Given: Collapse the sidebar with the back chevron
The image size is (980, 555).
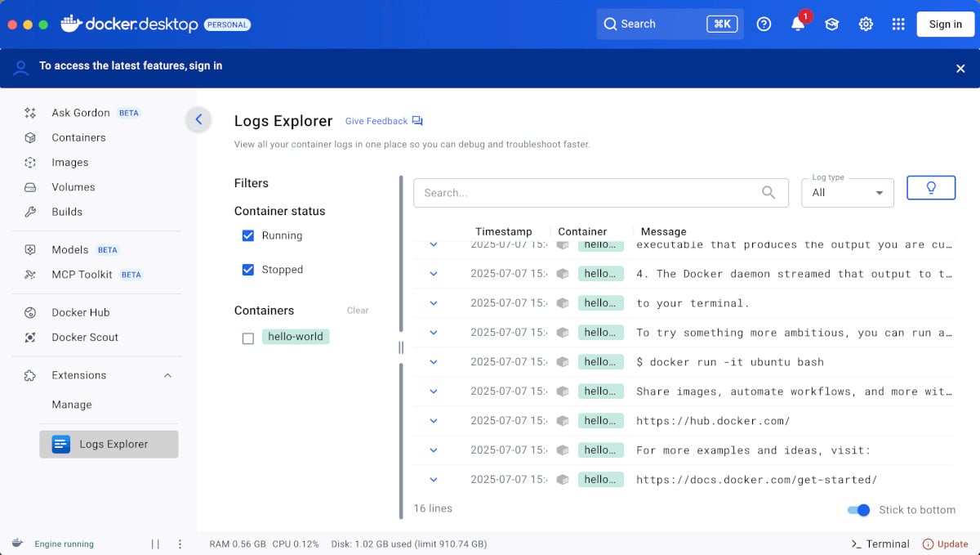Looking at the screenshot, I should tap(198, 119).
